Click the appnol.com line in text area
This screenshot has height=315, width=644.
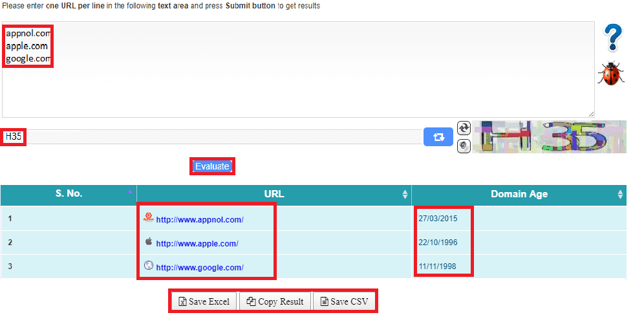point(28,33)
